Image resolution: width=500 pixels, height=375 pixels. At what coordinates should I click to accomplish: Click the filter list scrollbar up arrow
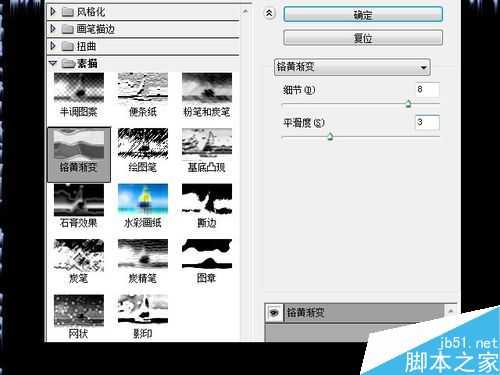[x=245, y=11]
